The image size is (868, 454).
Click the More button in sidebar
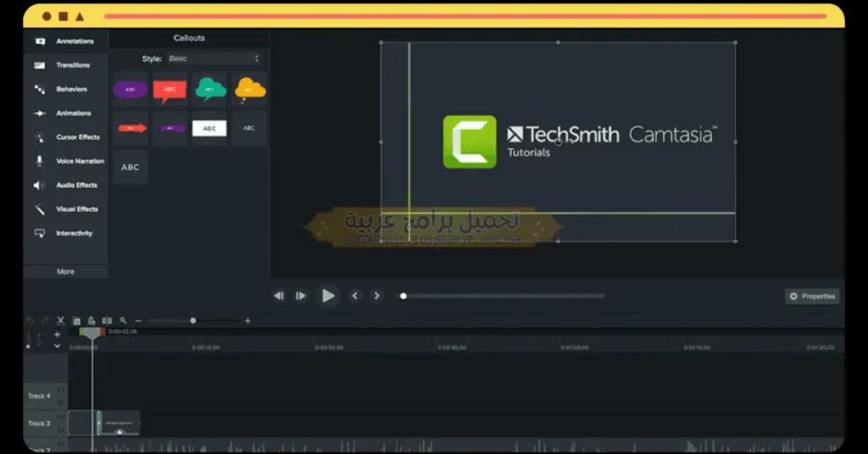pyautogui.click(x=65, y=272)
